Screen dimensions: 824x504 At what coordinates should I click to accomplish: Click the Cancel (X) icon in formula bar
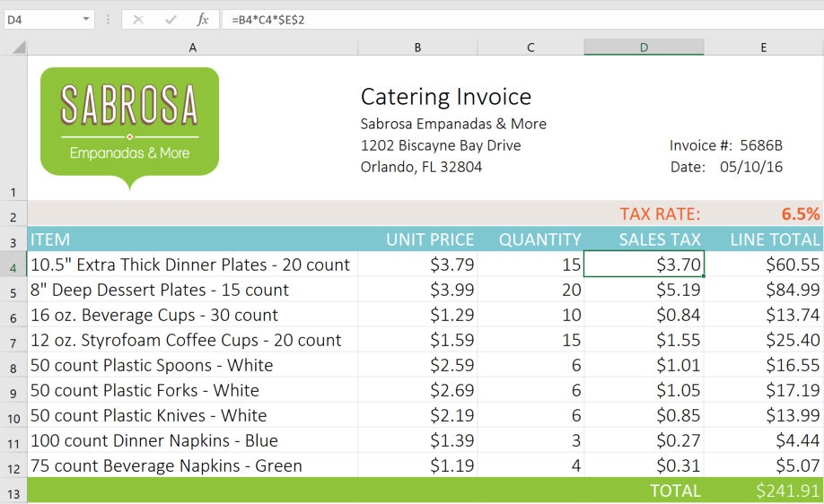[x=137, y=19]
